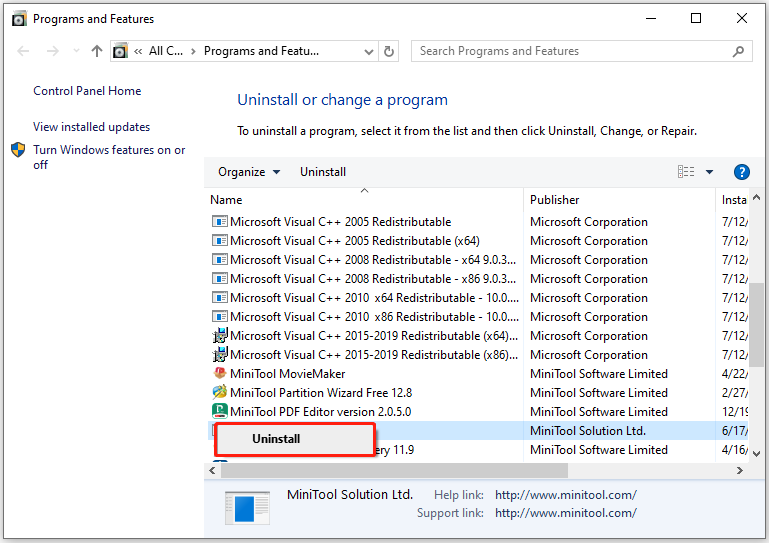This screenshot has height=543, width=769.
Task: Minimize the Programs and Features window
Action: coord(651,19)
